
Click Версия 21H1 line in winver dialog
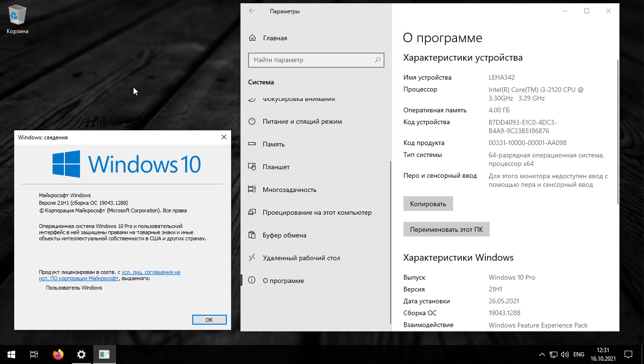[x=83, y=203]
